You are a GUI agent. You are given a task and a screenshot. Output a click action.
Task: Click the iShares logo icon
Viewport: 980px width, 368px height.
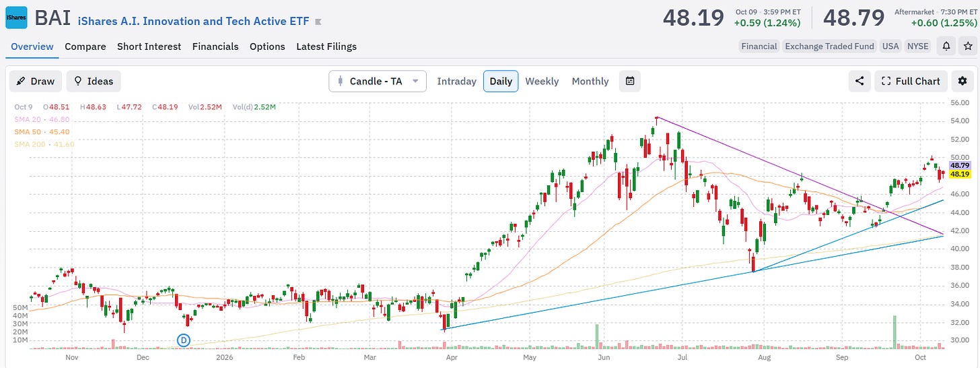tap(16, 18)
